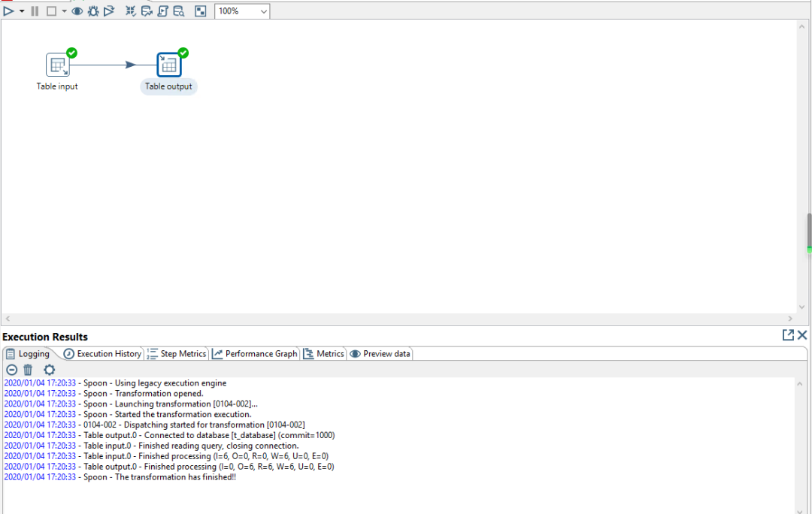The width and height of the screenshot is (812, 514).
Task: Click Table output.0 'Finished processing' log line
Action: point(169,467)
